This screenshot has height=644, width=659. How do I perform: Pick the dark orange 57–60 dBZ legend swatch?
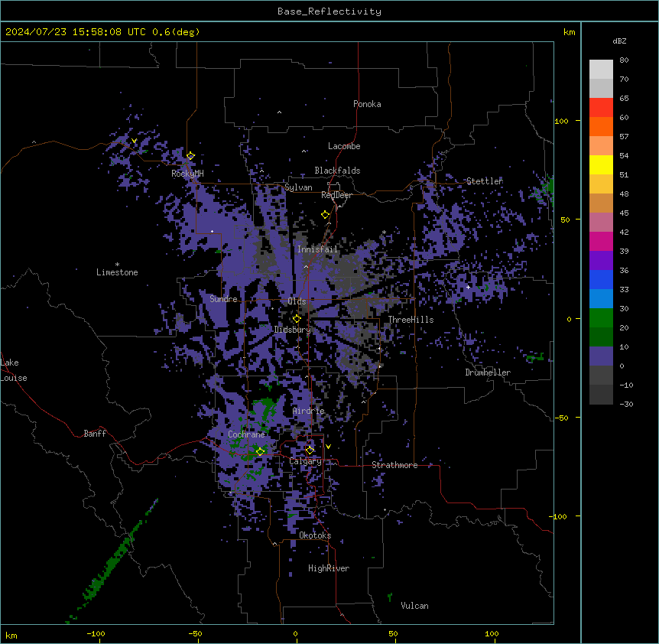pos(601,126)
